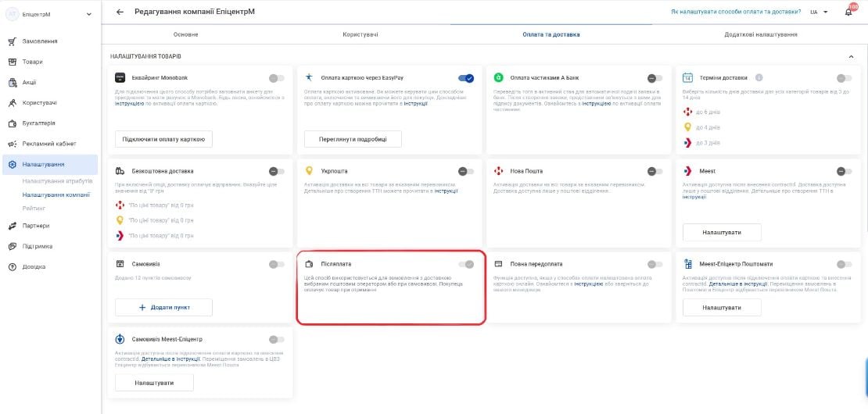Toggle the Meest-Епіцентр Поштомати switch
This screenshot has height=414, width=868.
click(845, 264)
